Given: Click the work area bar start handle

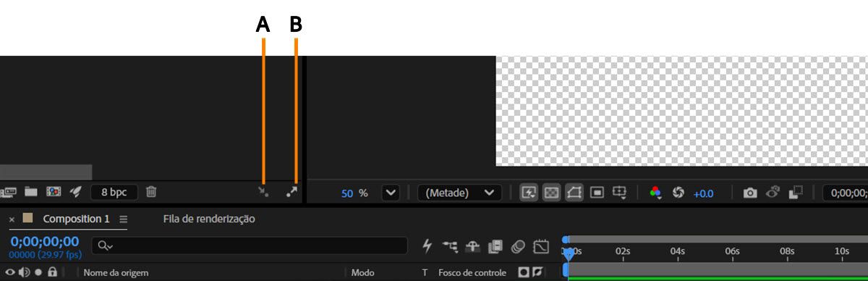Looking at the screenshot, I should click(566, 269).
